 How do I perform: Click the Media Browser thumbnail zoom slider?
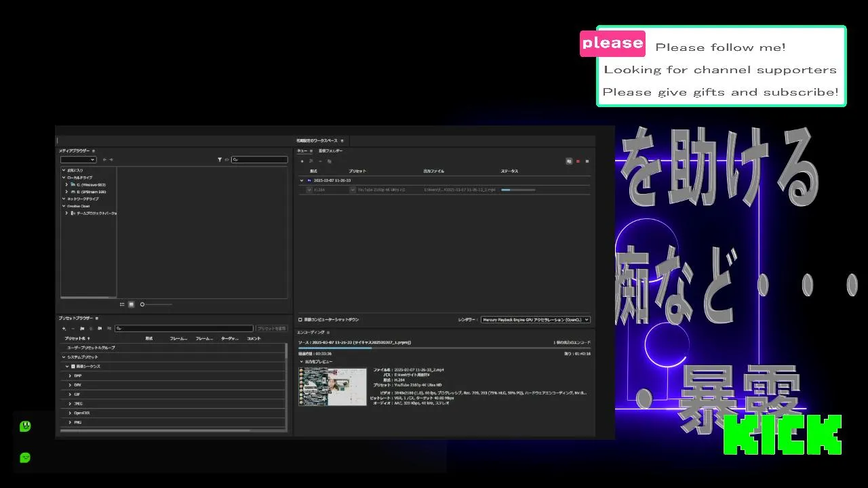[156, 304]
